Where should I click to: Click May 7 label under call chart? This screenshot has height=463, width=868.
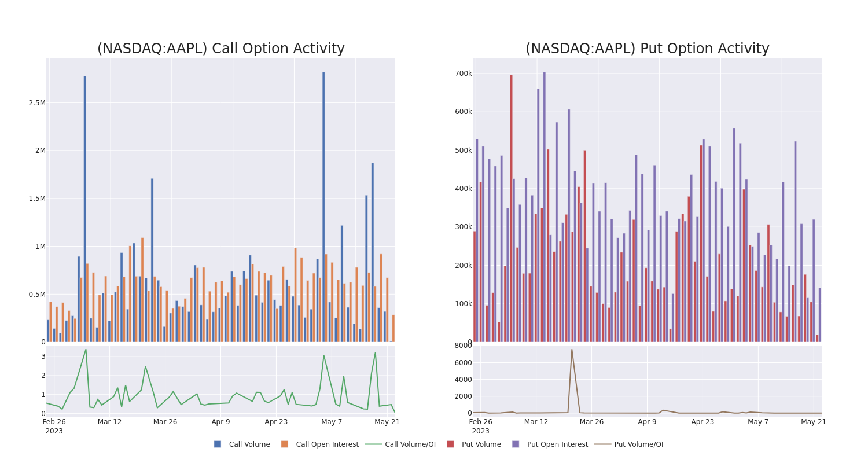pyautogui.click(x=332, y=422)
